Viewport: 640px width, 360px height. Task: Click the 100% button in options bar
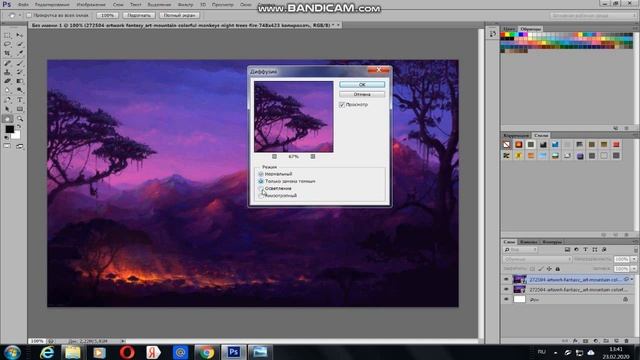click(x=108, y=16)
